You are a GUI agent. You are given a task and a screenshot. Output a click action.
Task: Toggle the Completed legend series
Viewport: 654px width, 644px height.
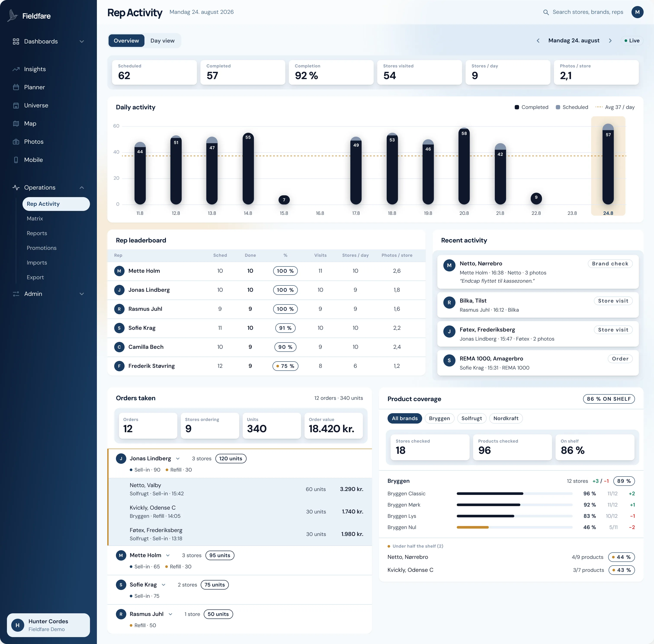click(x=531, y=107)
